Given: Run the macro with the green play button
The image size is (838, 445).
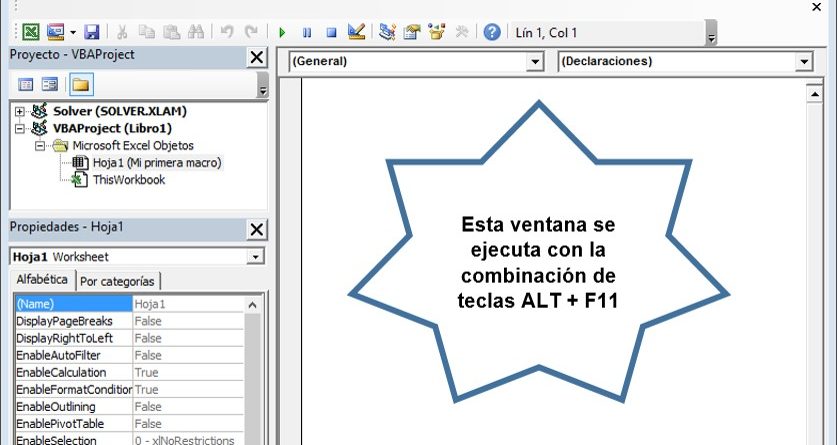Looking at the screenshot, I should (282, 32).
